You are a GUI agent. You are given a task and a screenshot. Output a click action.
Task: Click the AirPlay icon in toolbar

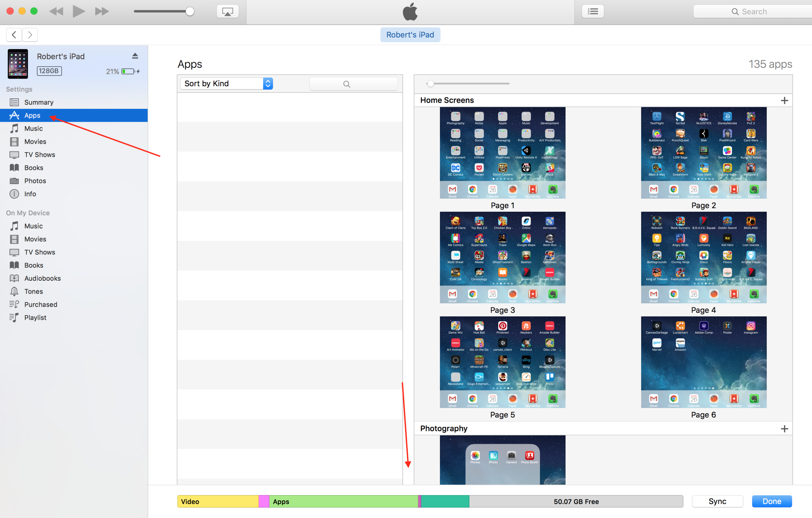pos(228,11)
